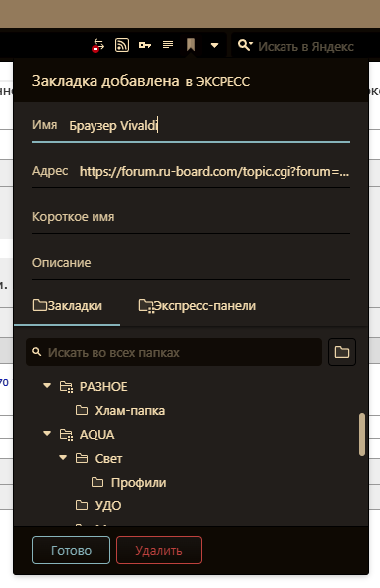Screen dimensions: 380x588
Task: Select the 'Профили' folder
Action: click(138, 483)
